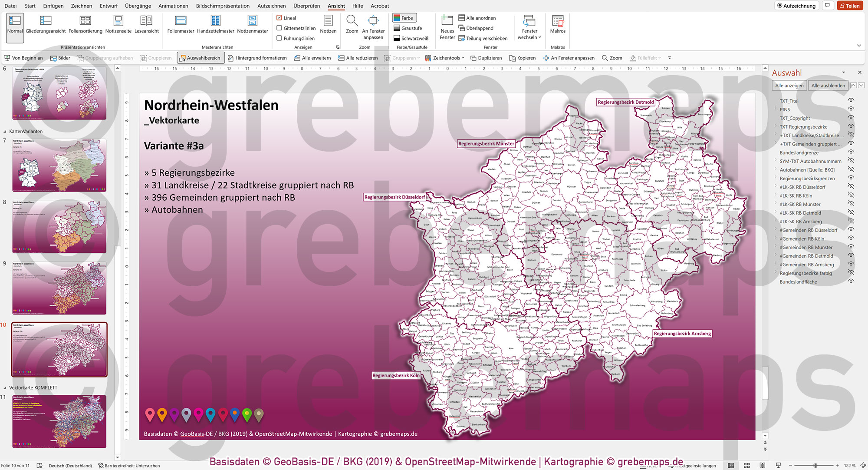Open the Folienmaster view
Image resolution: width=868 pixels, height=470 pixels.
tap(180, 24)
